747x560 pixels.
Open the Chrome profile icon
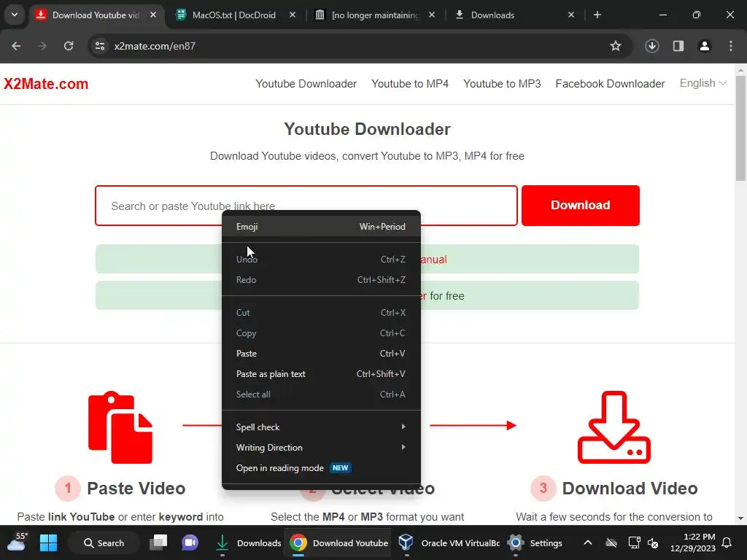point(705,46)
